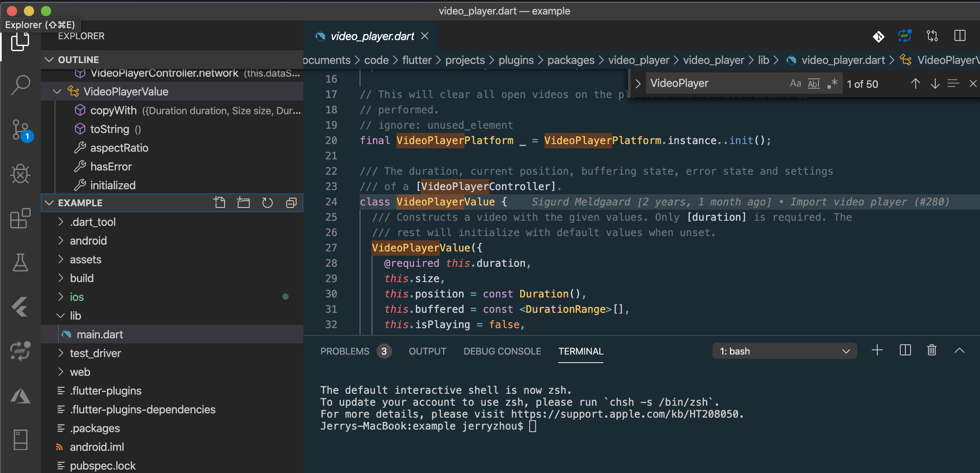The height and width of the screenshot is (473, 980).
Task: Kill terminal with trash icon
Action: click(x=932, y=350)
